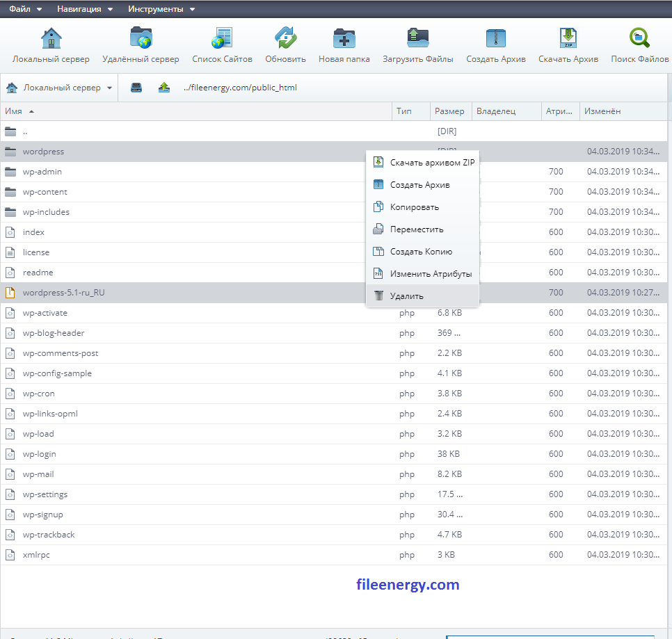Choose Создать Архив in context menu

[x=420, y=184]
